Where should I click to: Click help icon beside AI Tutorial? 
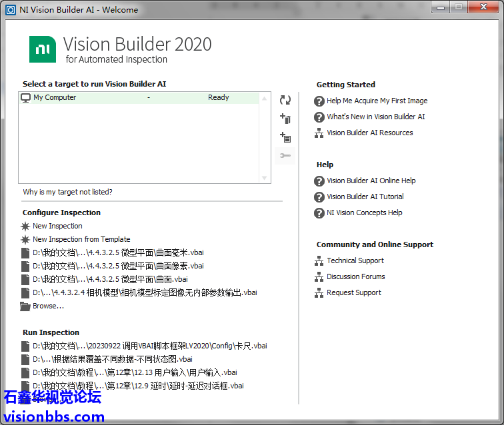coord(319,197)
